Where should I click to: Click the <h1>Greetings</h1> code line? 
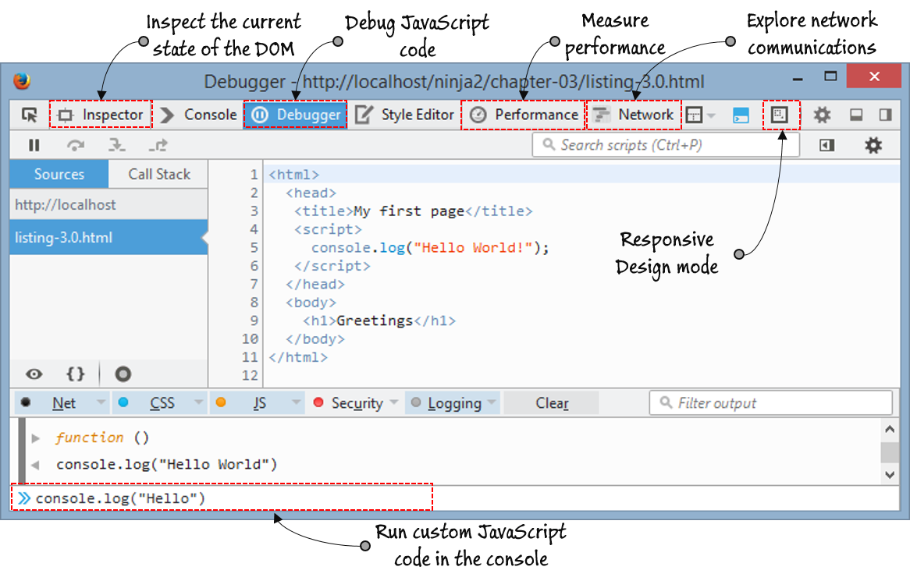pyautogui.click(x=379, y=321)
